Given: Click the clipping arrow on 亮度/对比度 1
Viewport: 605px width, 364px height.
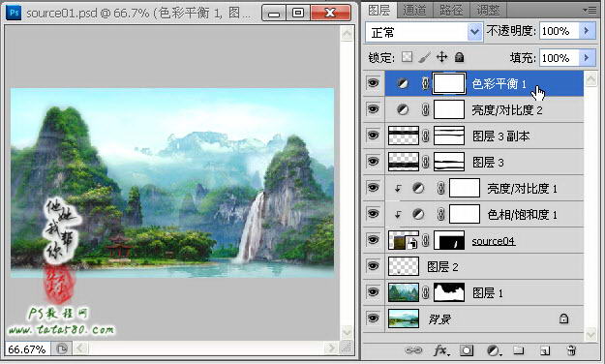Looking at the screenshot, I should (x=398, y=189).
